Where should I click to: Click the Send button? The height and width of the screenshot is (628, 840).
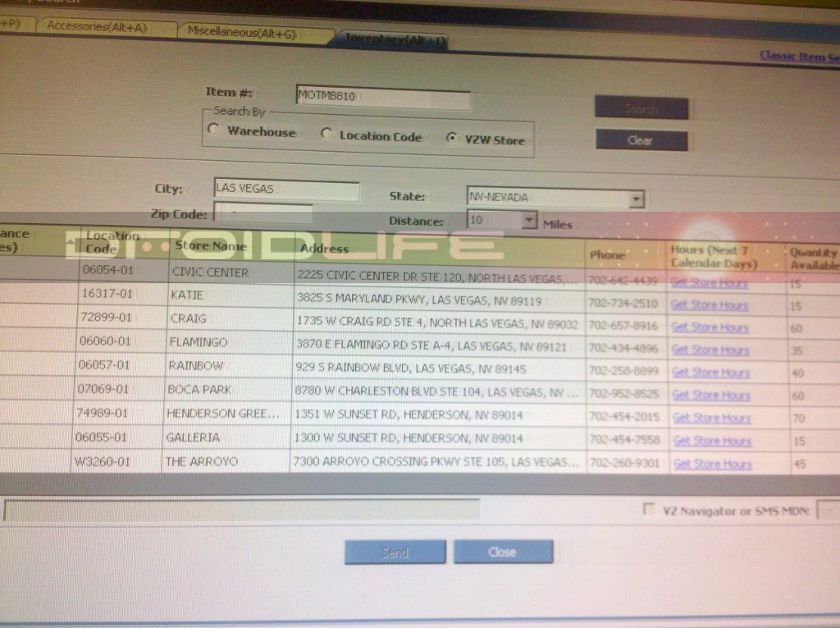click(395, 552)
